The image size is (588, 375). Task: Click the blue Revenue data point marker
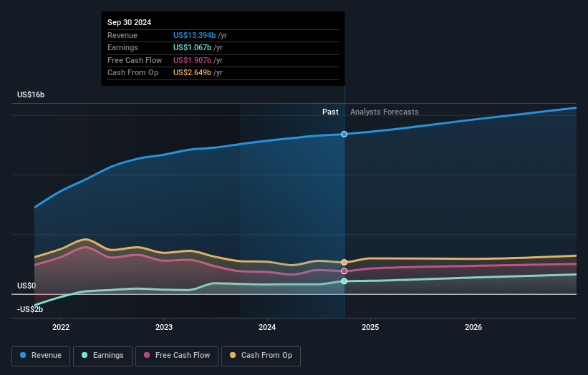coord(344,134)
